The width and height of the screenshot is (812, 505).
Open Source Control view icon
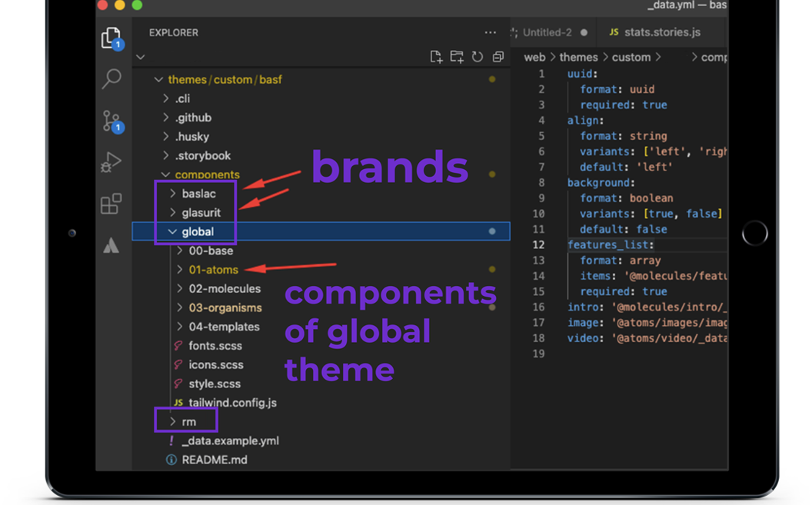(x=111, y=121)
